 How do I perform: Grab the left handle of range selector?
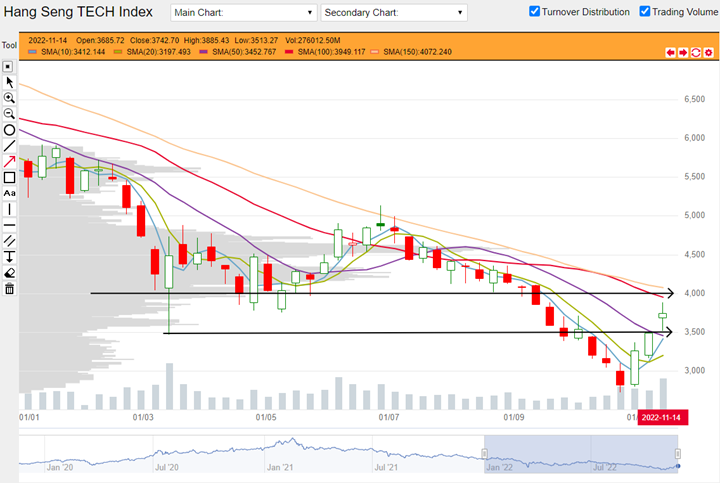coord(484,454)
